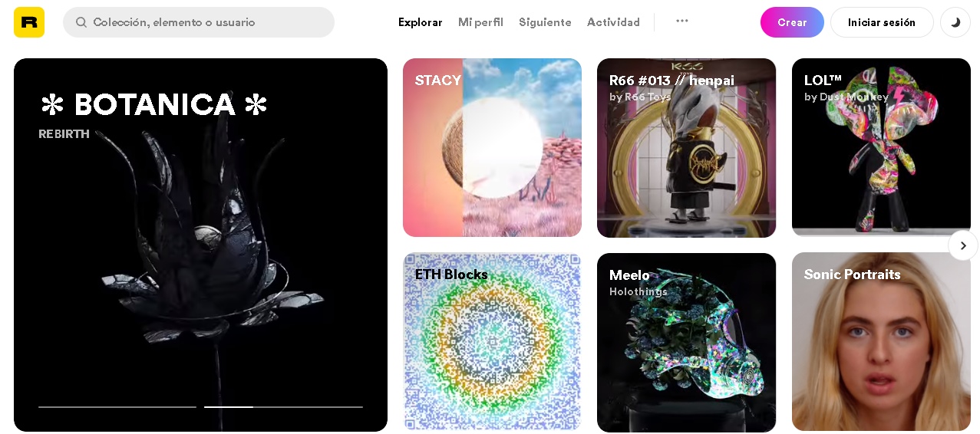Open the BOTANICA Rebirth featured banner
Viewport: 980px width, 434px height.
200,245
